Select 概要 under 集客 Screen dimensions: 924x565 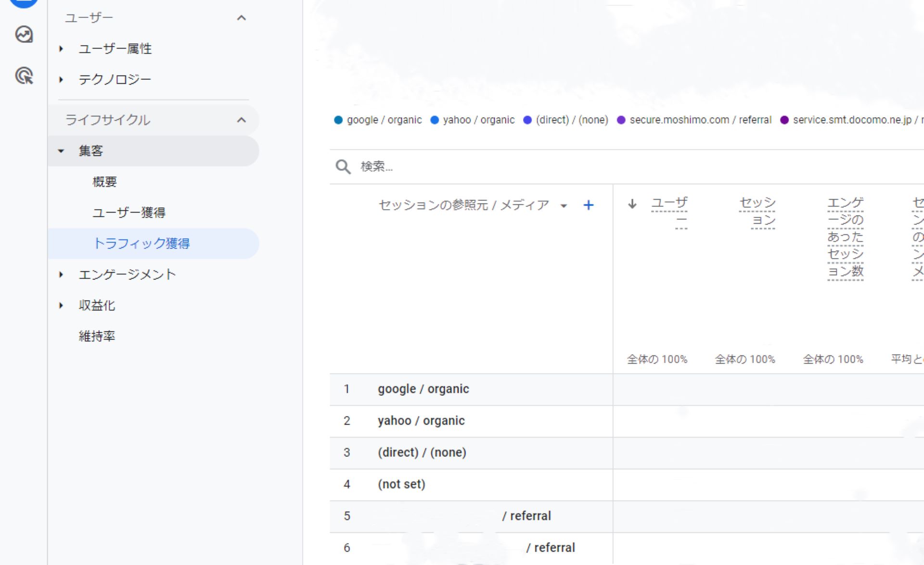coord(105,182)
